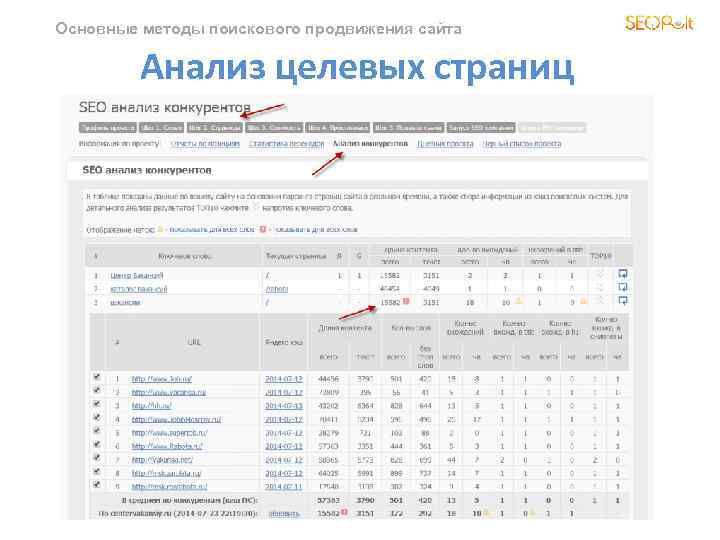
Task: Open the competitor URL in row 6
Action: coord(167,446)
